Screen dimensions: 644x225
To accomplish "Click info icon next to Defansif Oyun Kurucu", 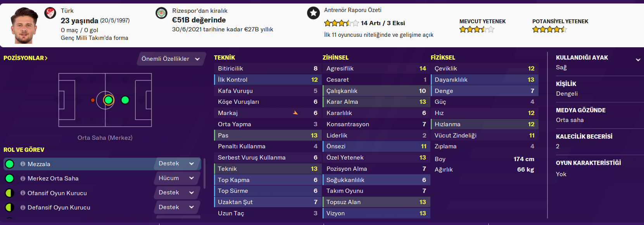I will pyautogui.click(x=23, y=208).
